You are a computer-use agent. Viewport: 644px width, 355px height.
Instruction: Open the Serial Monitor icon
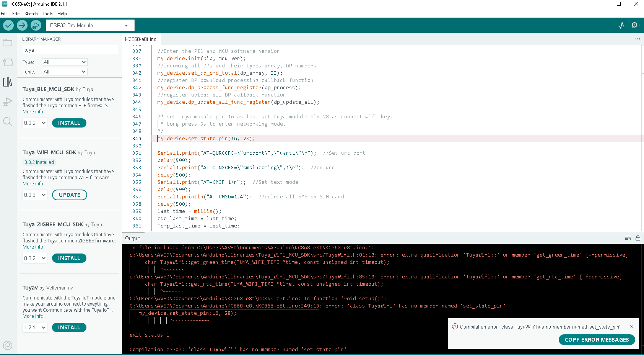click(x=635, y=25)
